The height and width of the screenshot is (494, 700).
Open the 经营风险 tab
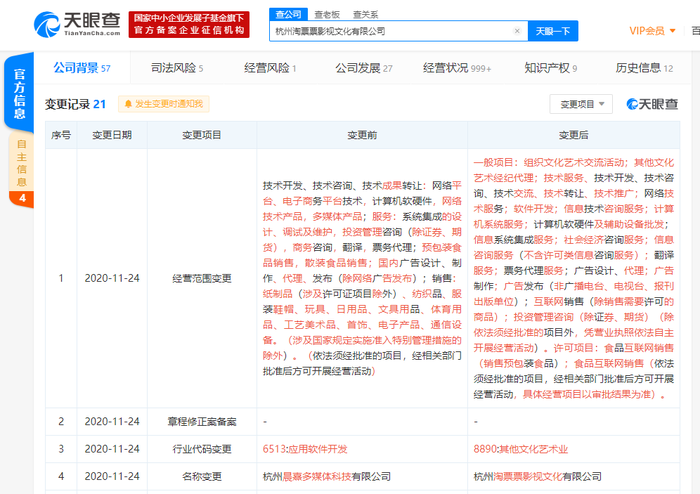[270, 68]
